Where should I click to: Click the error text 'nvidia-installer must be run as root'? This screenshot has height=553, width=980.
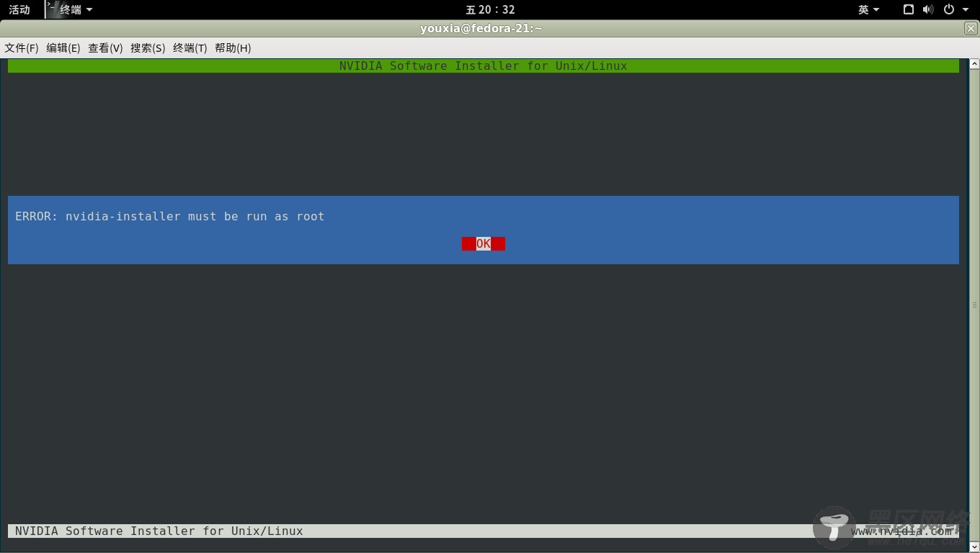click(195, 216)
